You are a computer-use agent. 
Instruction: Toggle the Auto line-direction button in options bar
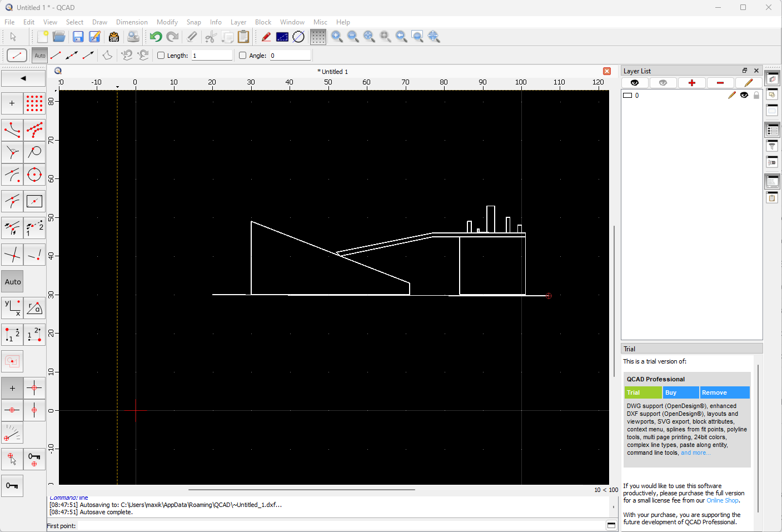(x=40, y=55)
